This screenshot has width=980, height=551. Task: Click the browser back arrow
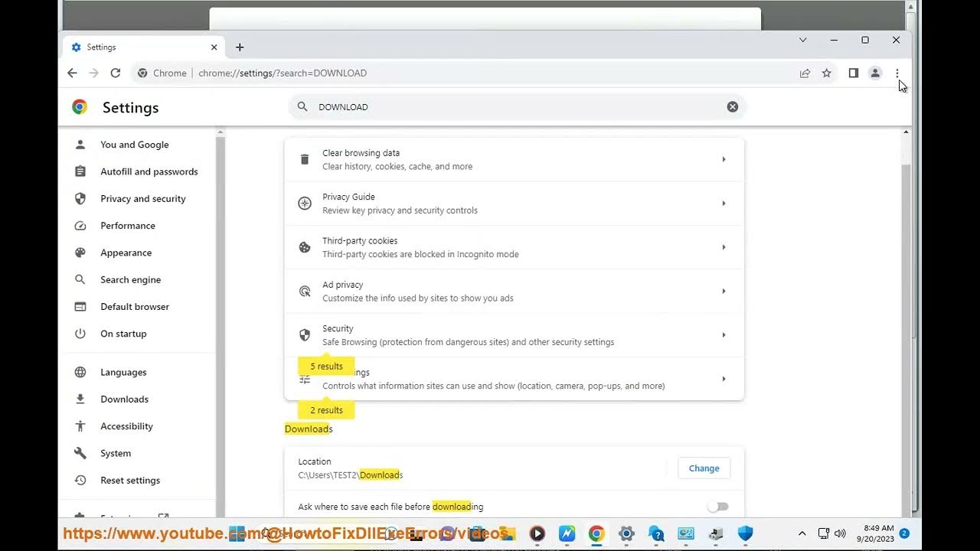pos(72,73)
